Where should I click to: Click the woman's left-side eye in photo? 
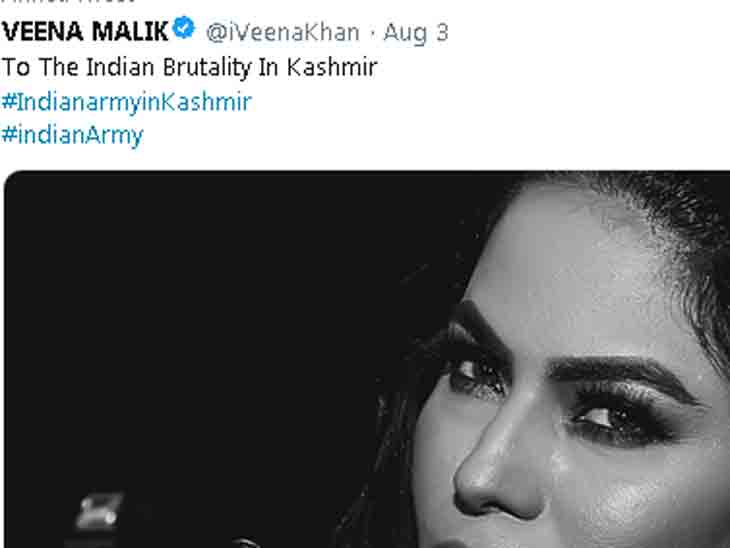point(475,375)
